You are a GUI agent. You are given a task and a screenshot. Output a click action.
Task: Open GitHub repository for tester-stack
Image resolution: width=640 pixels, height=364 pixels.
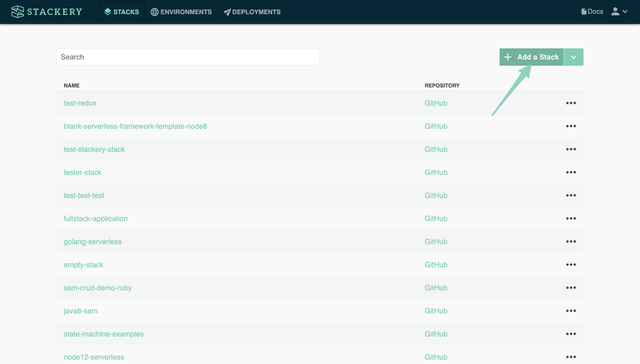[436, 172]
